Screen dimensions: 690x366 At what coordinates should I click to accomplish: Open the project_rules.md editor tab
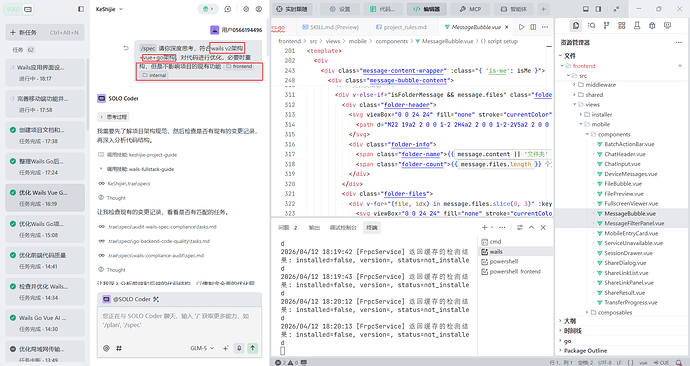[x=401, y=27]
